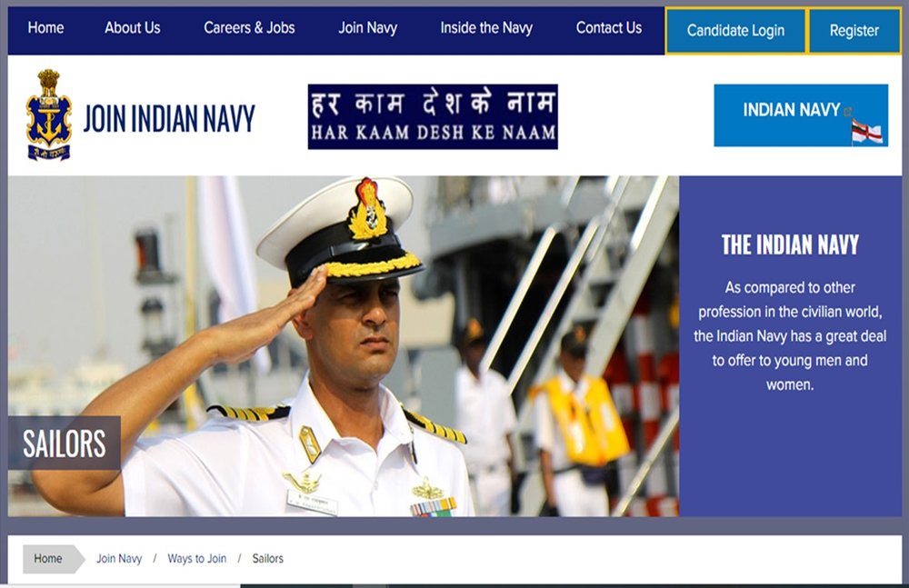Viewport: 909px width, 588px height.
Task: Click the naval ensign flag icon
Action: [x=866, y=133]
